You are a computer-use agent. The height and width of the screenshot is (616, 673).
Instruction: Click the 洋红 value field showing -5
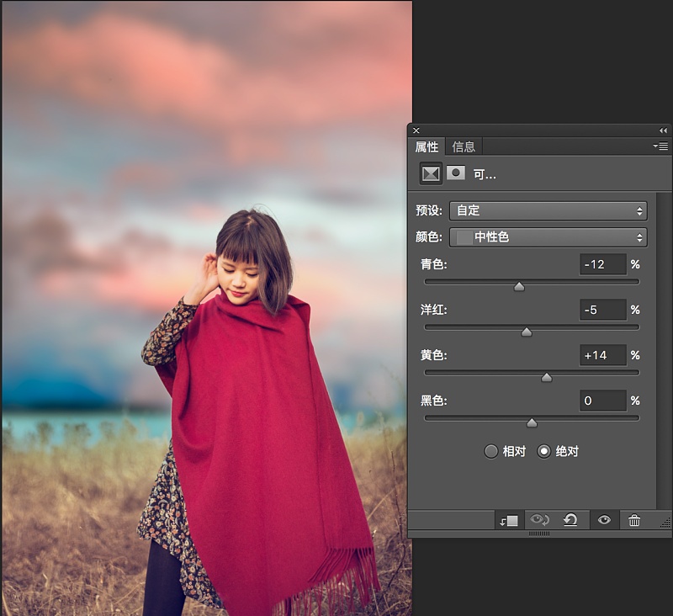click(x=602, y=310)
